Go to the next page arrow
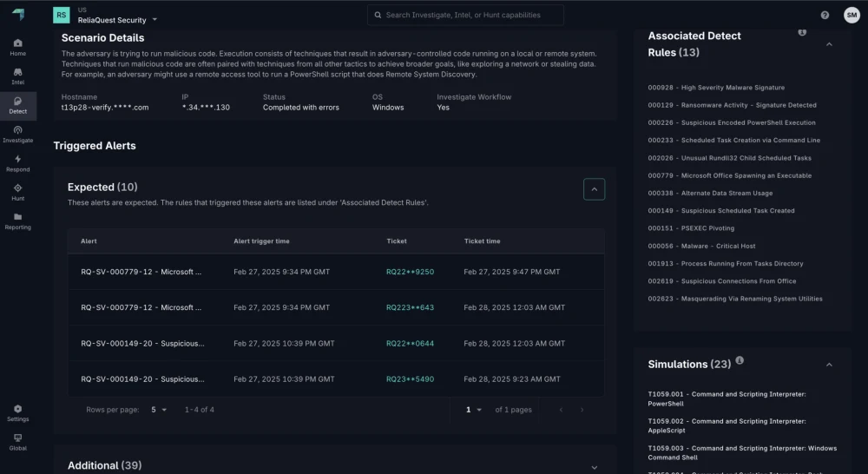868x474 pixels. click(582, 410)
